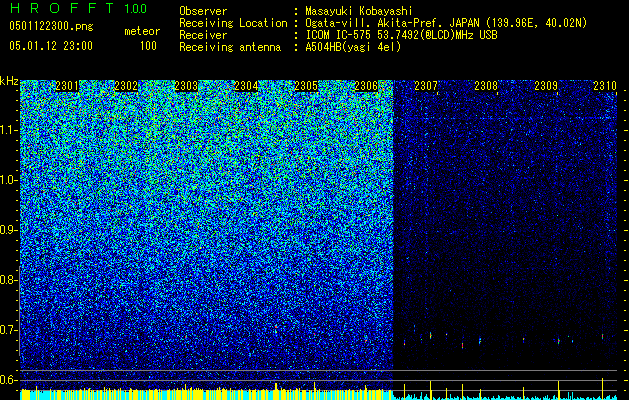The width and height of the screenshot is (629, 400).
Task: Click the Receiver field label
Action: click(x=203, y=35)
